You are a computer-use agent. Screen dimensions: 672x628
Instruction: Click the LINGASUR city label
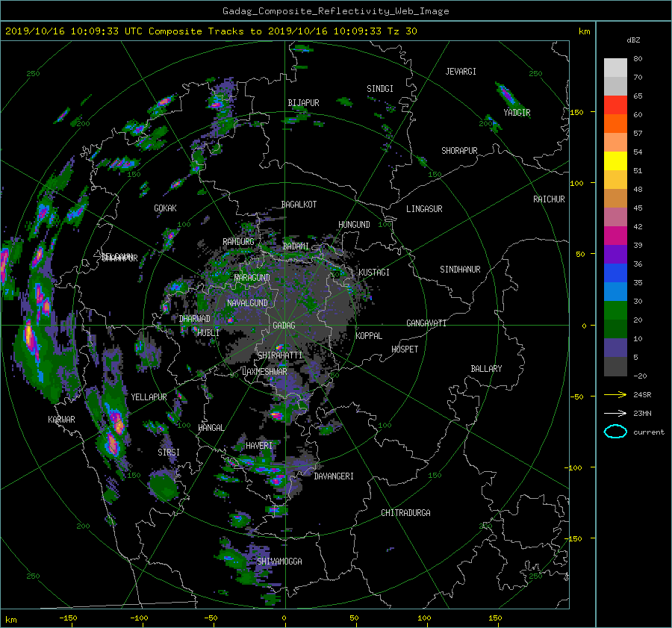[424, 209]
